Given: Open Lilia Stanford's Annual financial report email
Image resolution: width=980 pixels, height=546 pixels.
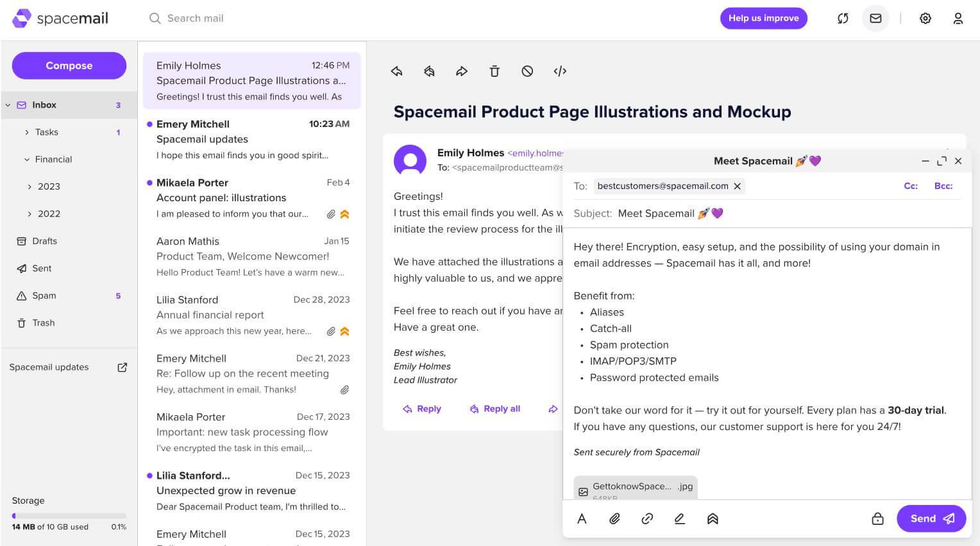Looking at the screenshot, I should 252,315.
